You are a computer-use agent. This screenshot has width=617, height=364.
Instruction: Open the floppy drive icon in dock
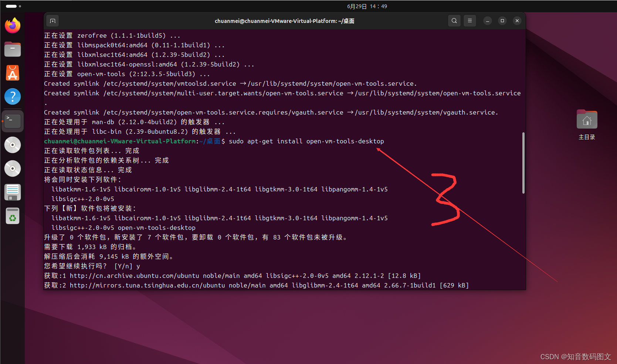(13, 192)
